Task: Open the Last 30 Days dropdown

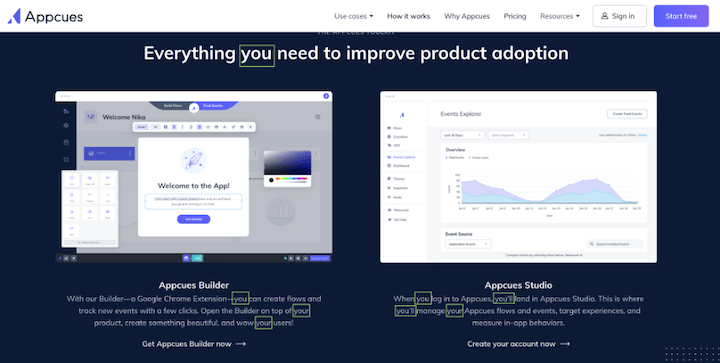Action: (x=462, y=135)
